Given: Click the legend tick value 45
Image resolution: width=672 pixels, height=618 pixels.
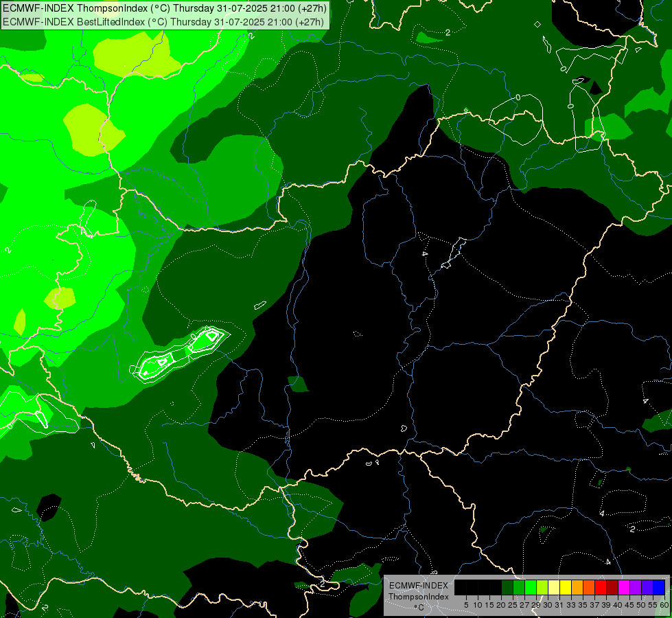Looking at the screenshot, I should pyautogui.click(x=630, y=605).
